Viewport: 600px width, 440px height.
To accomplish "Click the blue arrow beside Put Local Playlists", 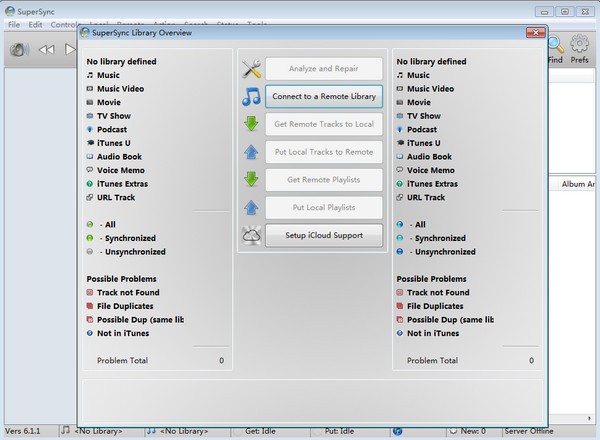I will (251, 207).
